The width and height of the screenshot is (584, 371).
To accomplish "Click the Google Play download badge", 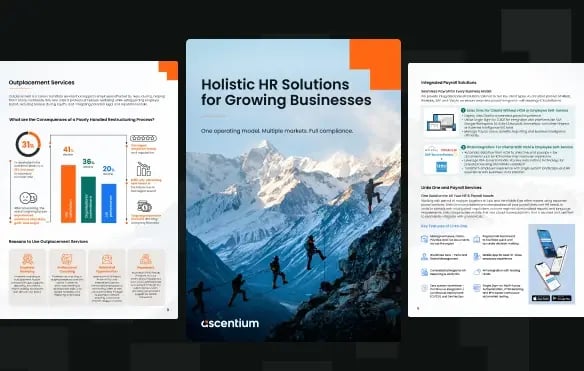I will (x=562, y=298).
